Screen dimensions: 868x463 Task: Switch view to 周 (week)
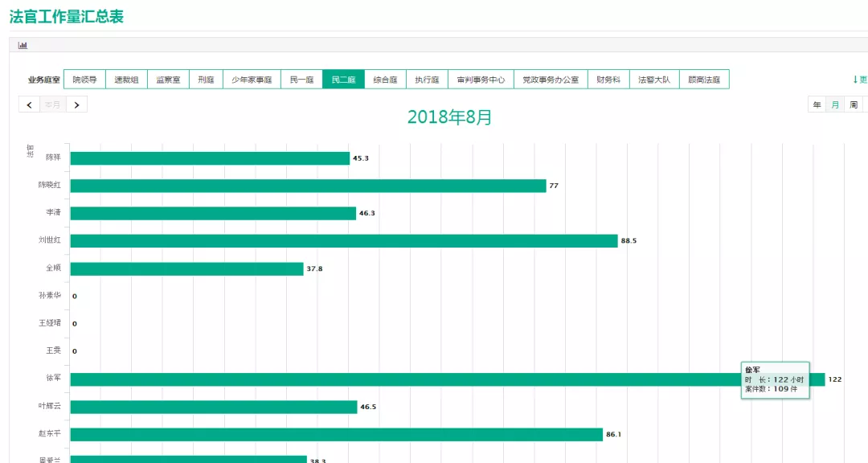[x=854, y=104]
